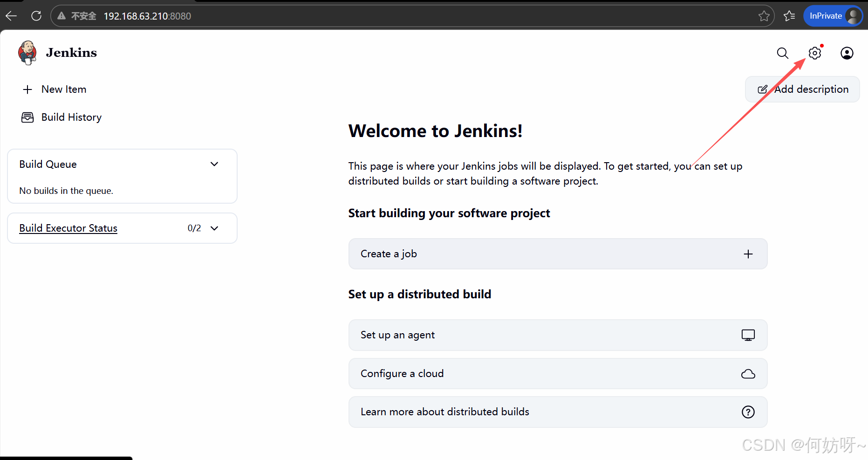Click Configure a cloud

tap(558, 374)
